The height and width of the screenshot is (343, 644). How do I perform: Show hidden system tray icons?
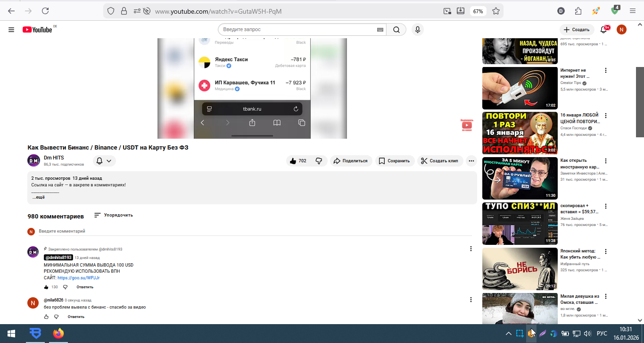point(508,334)
